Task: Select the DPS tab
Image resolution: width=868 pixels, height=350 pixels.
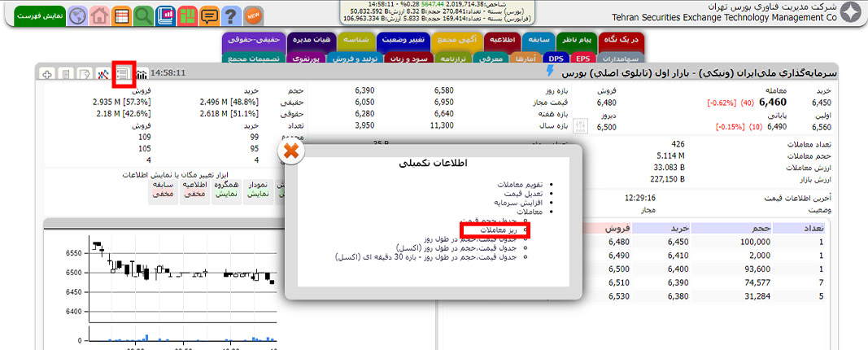Action: click(x=556, y=59)
